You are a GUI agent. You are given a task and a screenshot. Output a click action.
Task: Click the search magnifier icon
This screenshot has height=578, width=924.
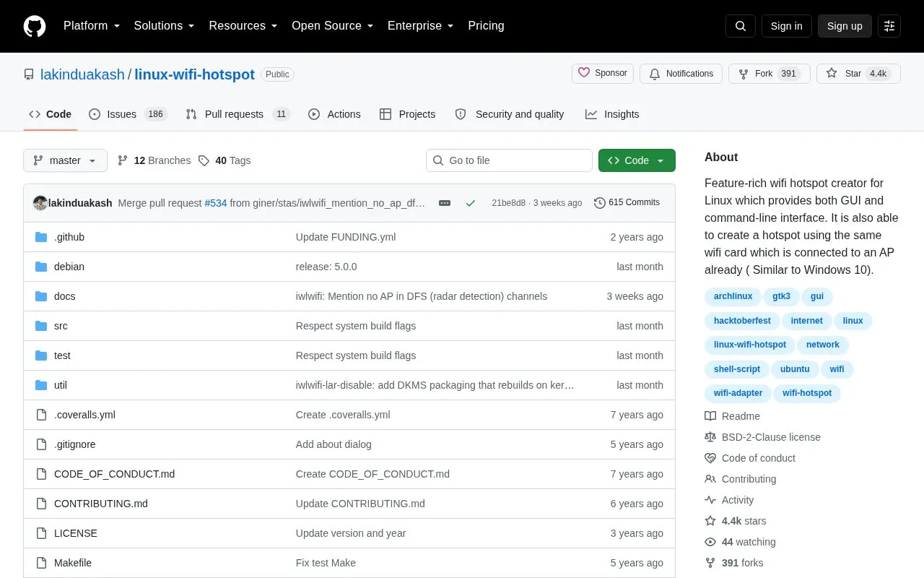pyautogui.click(x=741, y=26)
